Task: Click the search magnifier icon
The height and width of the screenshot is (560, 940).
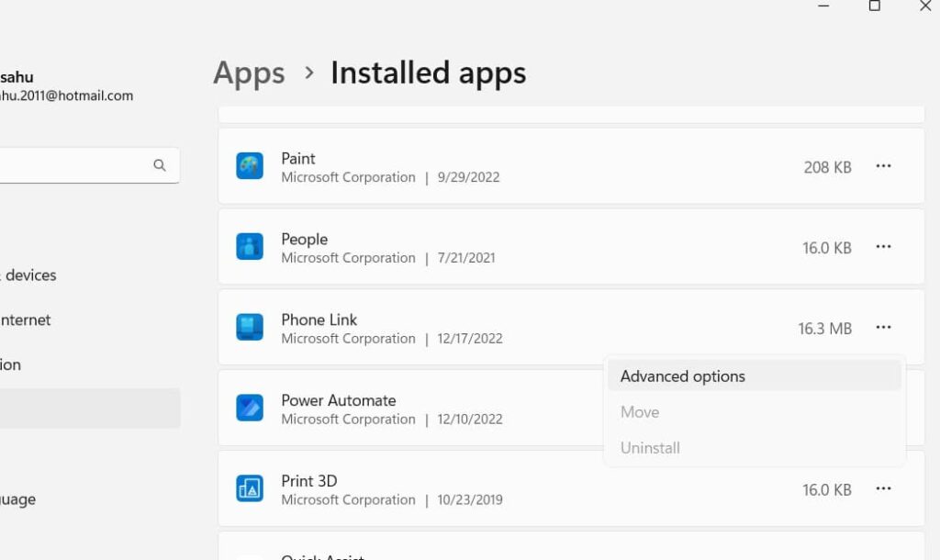Action: tap(160, 165)
